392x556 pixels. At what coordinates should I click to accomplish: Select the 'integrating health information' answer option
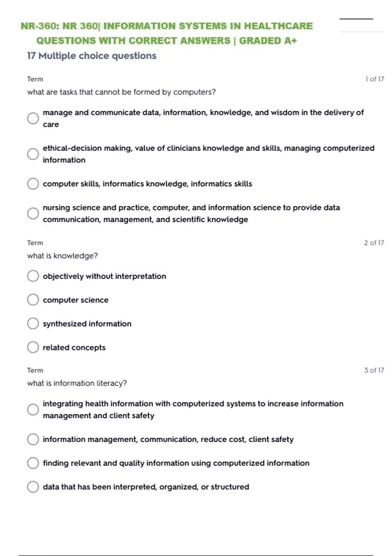(33, 409)
